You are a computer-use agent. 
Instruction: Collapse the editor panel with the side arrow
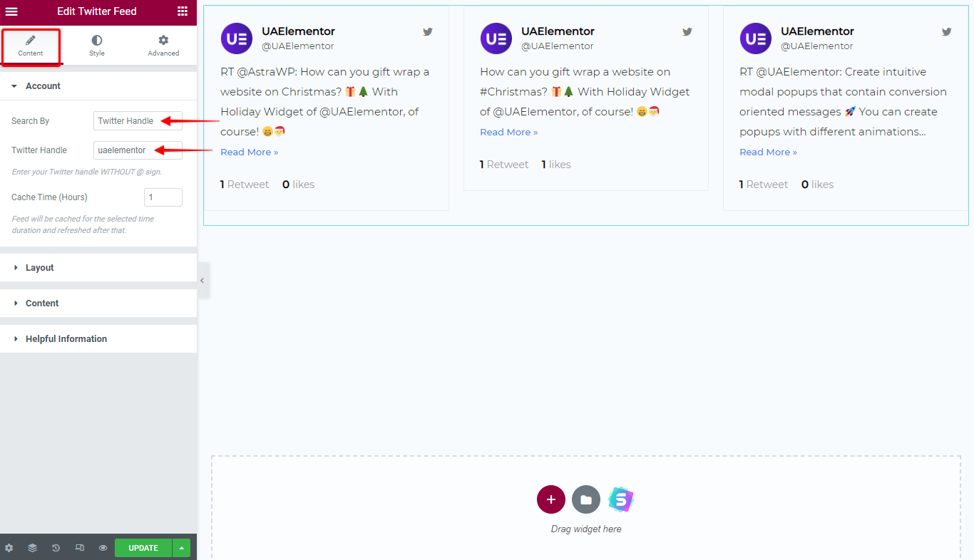[203, 281]
